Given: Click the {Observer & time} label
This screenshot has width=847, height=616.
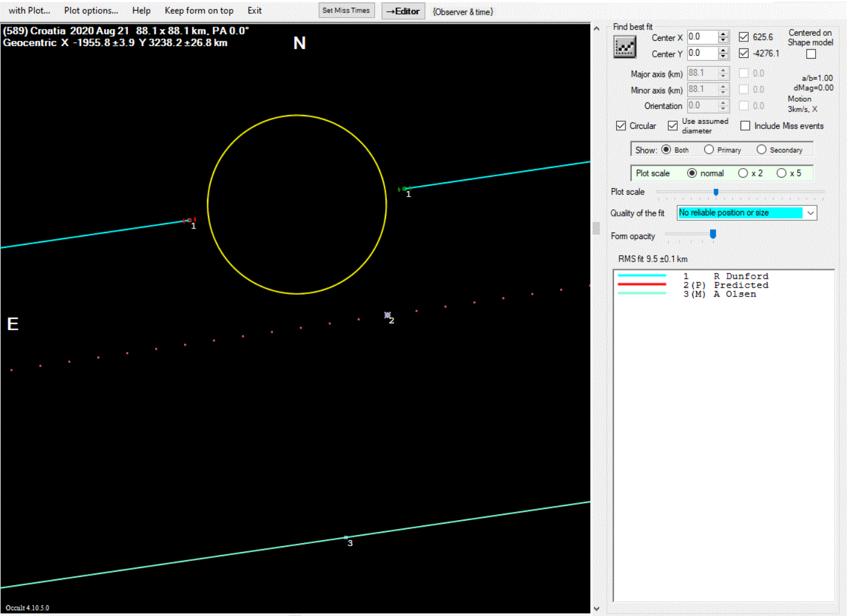Looking at the screenshot, I should (463, 12).
